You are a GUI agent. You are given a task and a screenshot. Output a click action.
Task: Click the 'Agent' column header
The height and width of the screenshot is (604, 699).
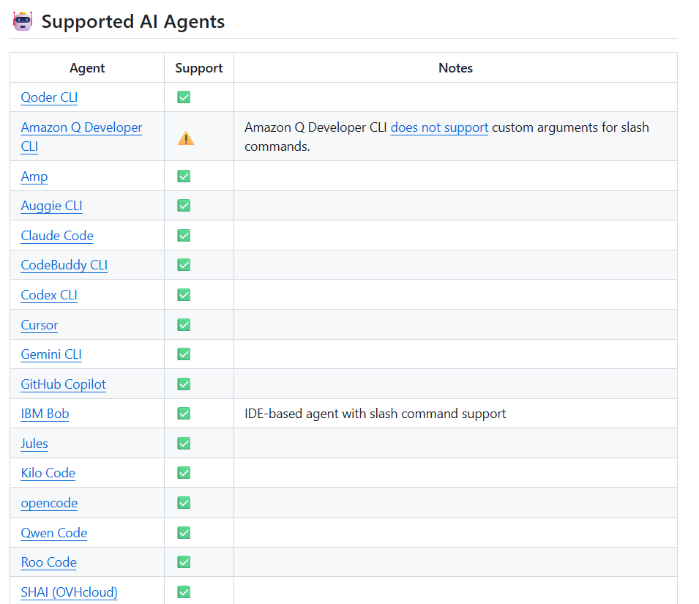point(87,68)
